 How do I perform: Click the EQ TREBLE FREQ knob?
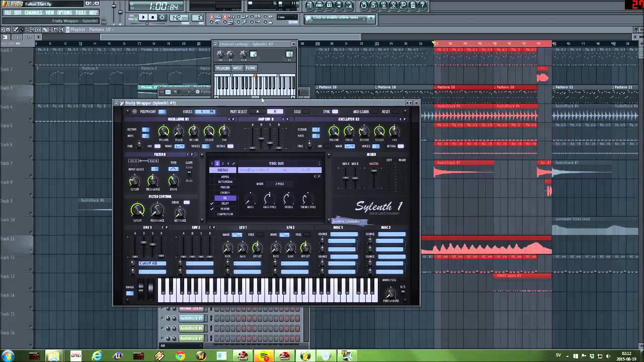pos(307,199)
